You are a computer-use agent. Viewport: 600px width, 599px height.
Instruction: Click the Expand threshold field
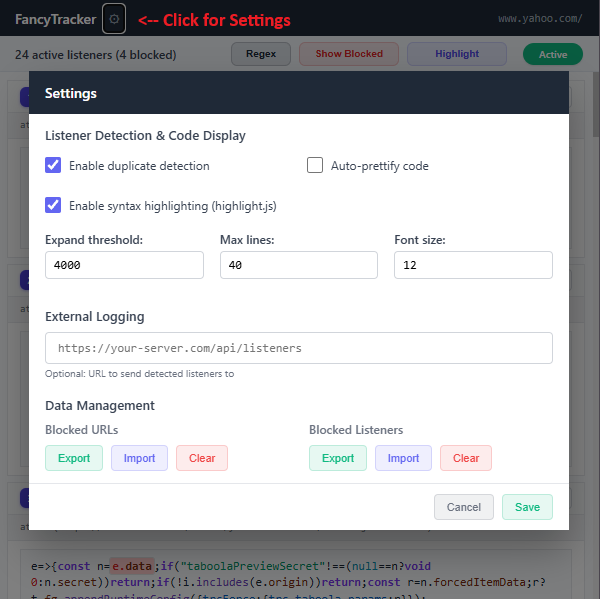pos(124,265)
